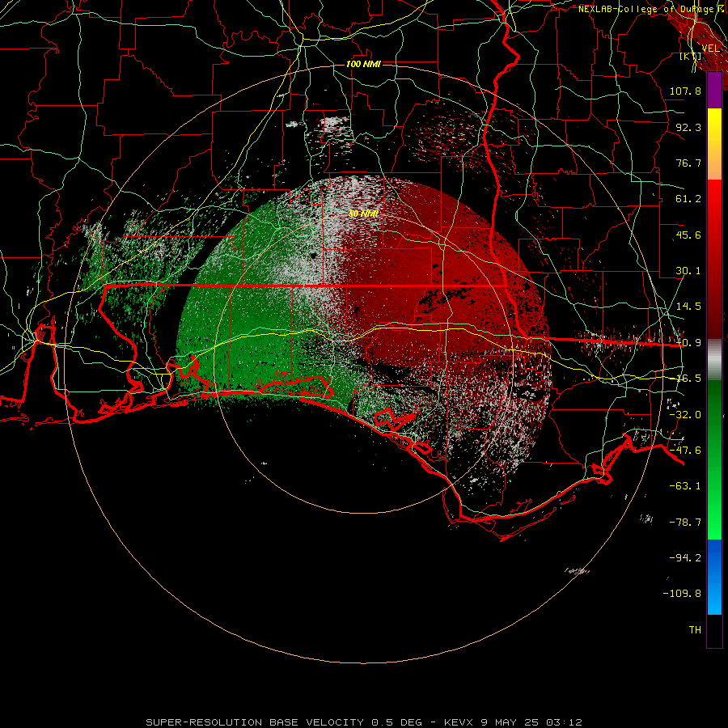Click the 61.2 velocity scale label
This screenshot has width=728, height=728.
click(x=688, y=199)
